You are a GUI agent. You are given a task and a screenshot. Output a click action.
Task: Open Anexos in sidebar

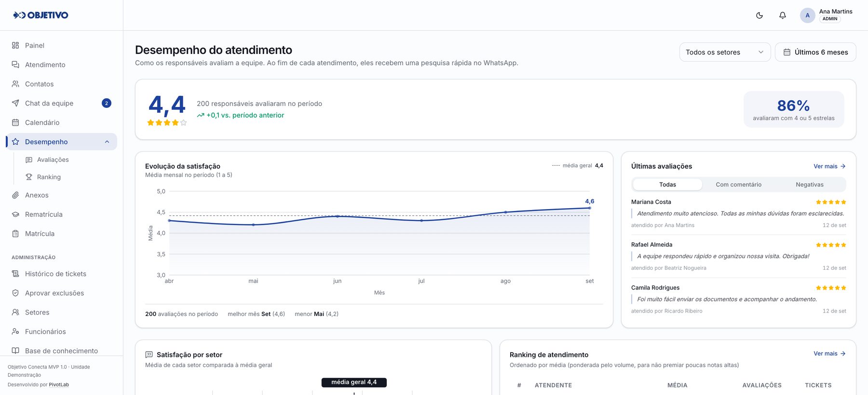tap(61, 195)
